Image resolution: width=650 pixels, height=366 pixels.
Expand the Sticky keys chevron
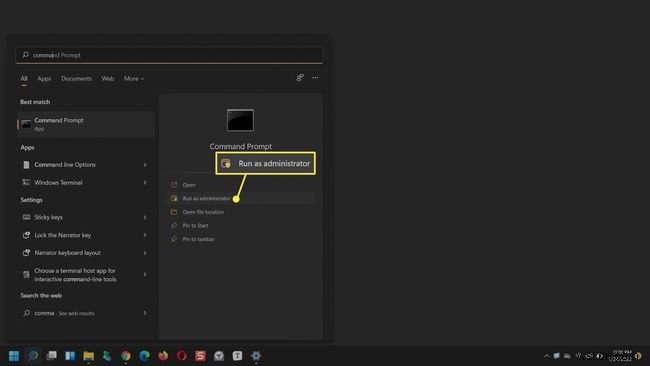pyautogui.click(x=145, y=217)
